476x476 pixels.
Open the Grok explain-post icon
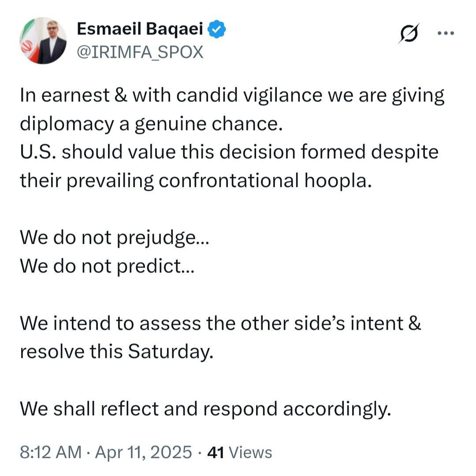click(409, 33)
